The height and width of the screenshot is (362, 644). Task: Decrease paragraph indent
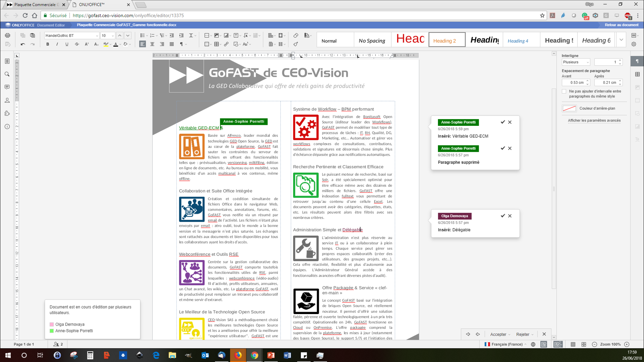pos(172,35)
